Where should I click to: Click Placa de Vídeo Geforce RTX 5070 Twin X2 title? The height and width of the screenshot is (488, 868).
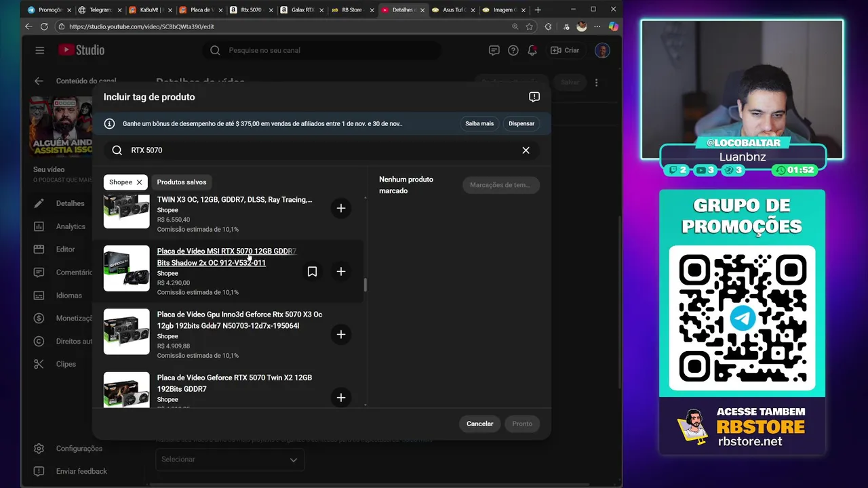(x=235, y=383)
